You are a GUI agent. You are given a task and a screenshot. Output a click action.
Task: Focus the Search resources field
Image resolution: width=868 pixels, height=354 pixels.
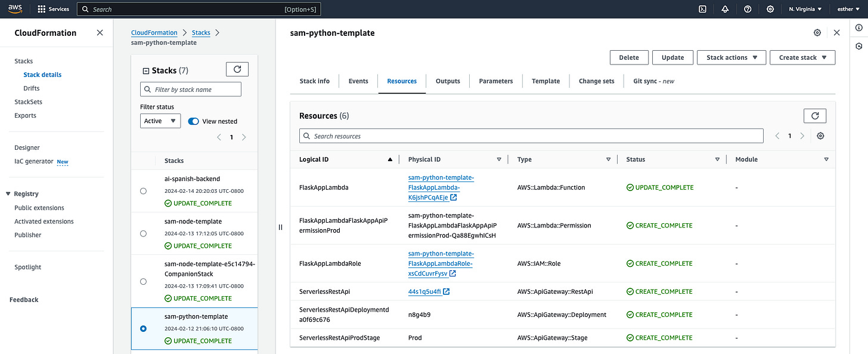[531, 136]
